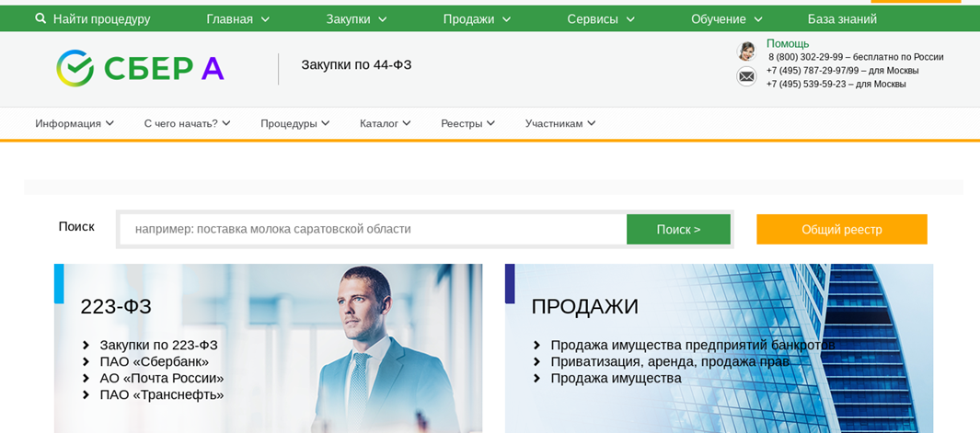Click the arrow icon before Приватизация, аренда
This screenshot has height=433, width=980.
tap(536, 362)
